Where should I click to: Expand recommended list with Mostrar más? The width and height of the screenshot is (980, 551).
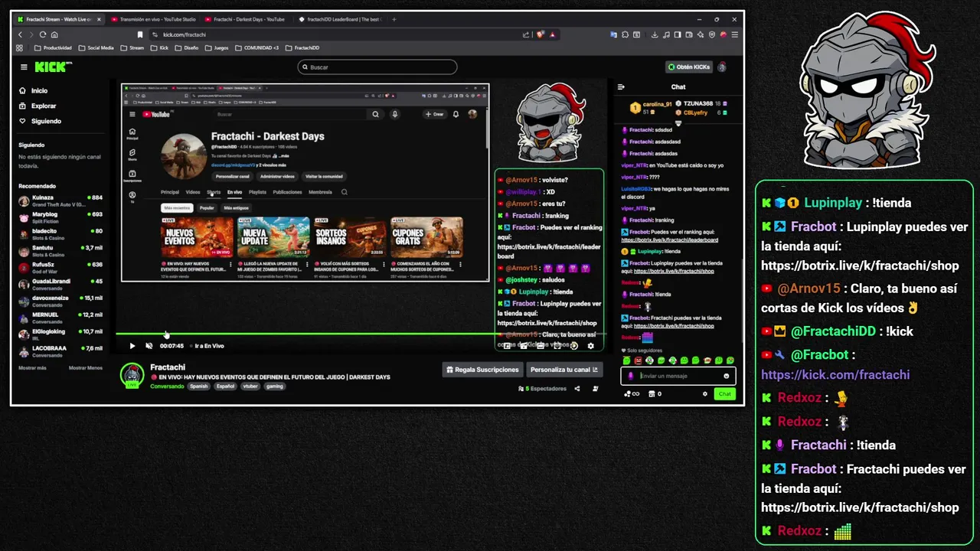pos(32,368)
